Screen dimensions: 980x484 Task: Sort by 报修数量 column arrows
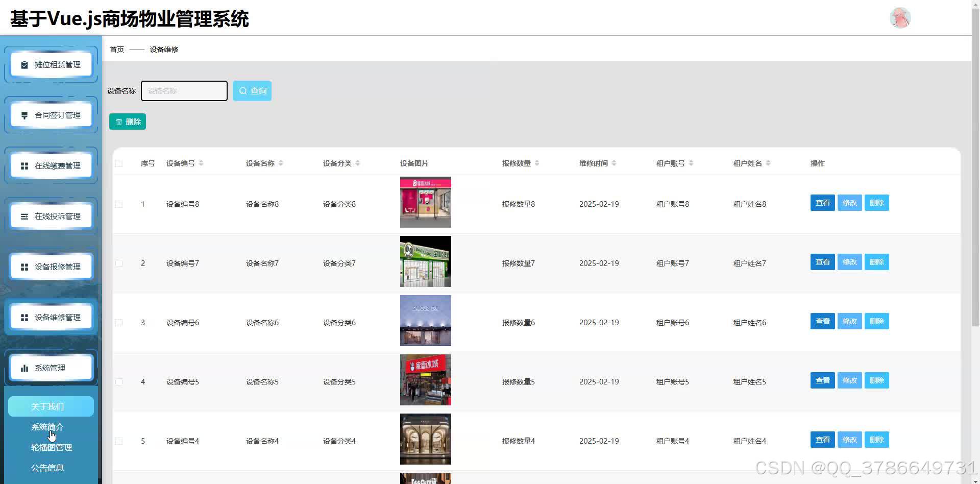coord(537,163)
